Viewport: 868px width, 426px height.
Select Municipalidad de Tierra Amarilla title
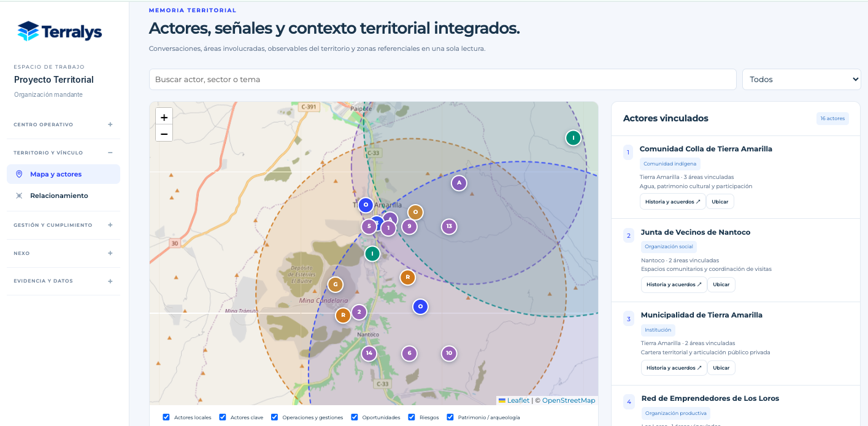pos(701,315)
